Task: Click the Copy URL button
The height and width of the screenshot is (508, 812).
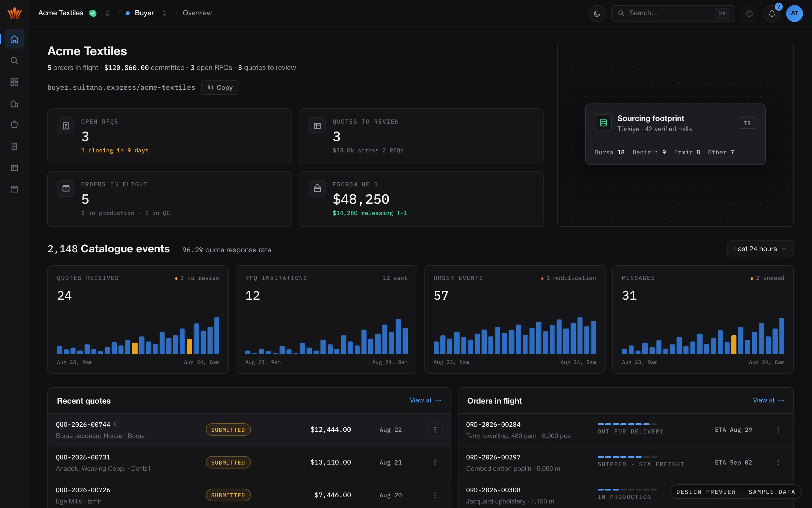Action: [x=220, y=87]
